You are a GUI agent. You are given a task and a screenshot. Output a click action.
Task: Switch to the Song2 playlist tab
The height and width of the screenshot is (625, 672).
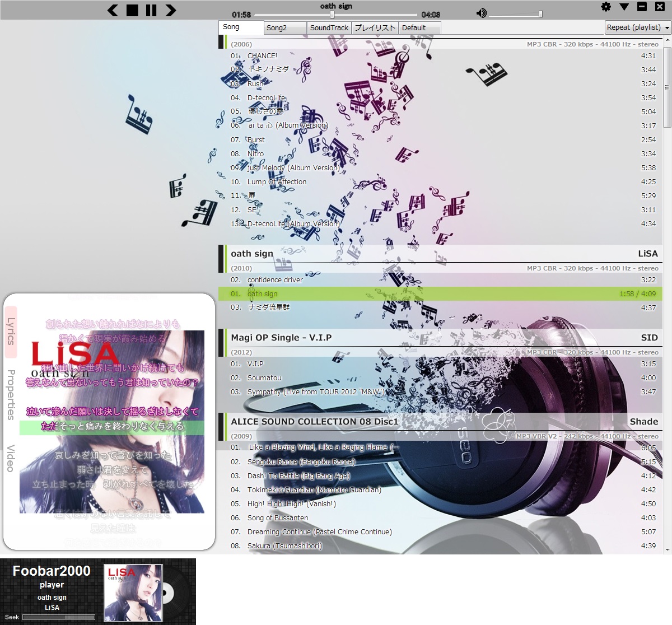(285, 27)
